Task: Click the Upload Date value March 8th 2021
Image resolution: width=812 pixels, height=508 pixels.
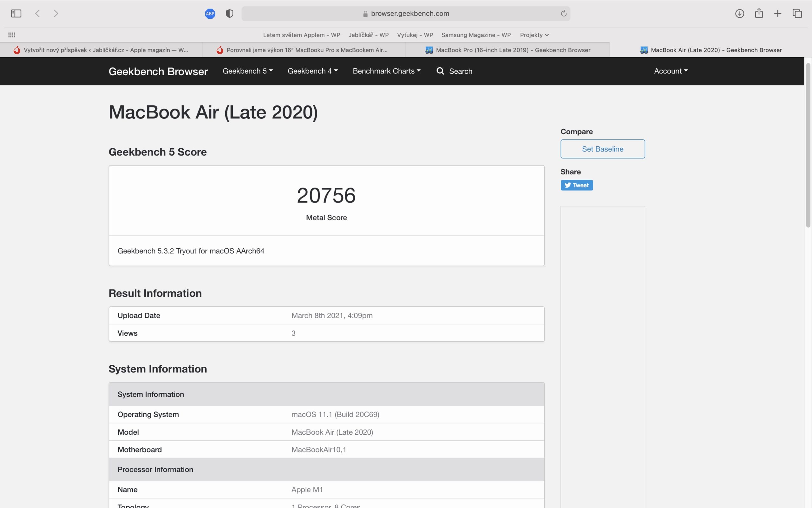Action: tap(332, 316)
